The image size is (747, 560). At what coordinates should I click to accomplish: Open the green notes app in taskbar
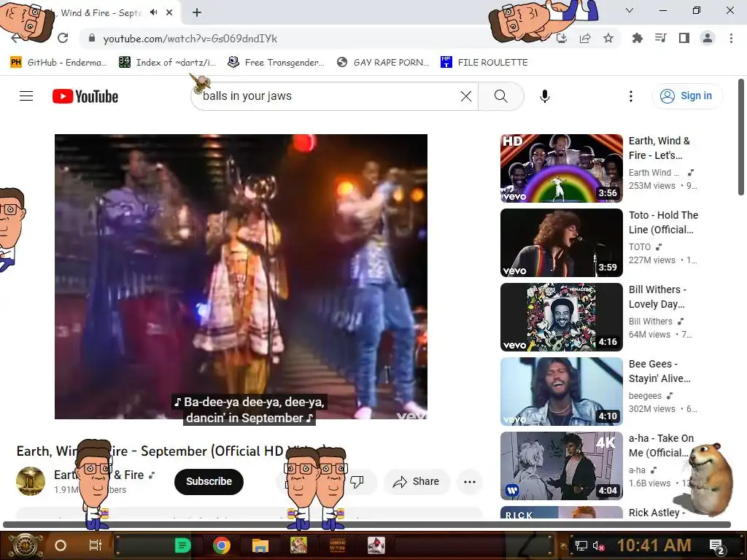point(182,545)
